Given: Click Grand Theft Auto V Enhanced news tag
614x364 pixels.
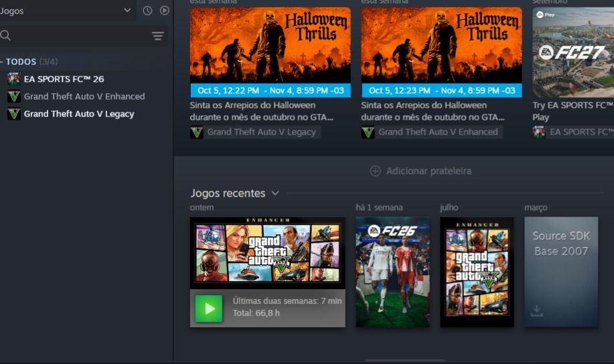Looking at the screenshot, I should click(432, 132).
